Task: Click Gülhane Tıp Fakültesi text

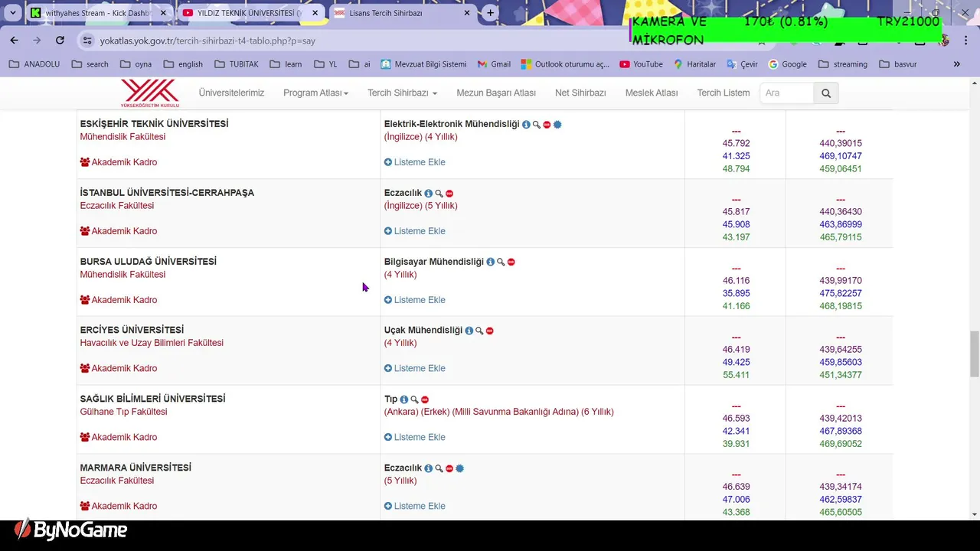Action: (123, 412)
